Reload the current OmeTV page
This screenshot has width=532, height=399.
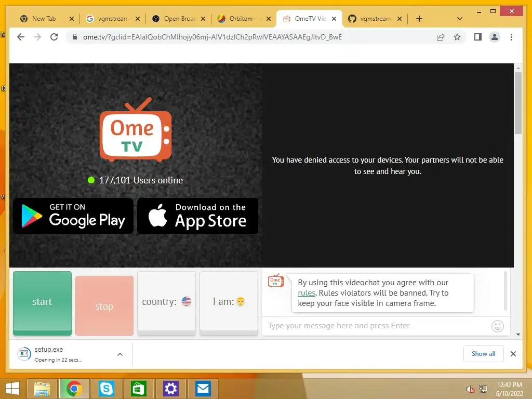[54, 37]
